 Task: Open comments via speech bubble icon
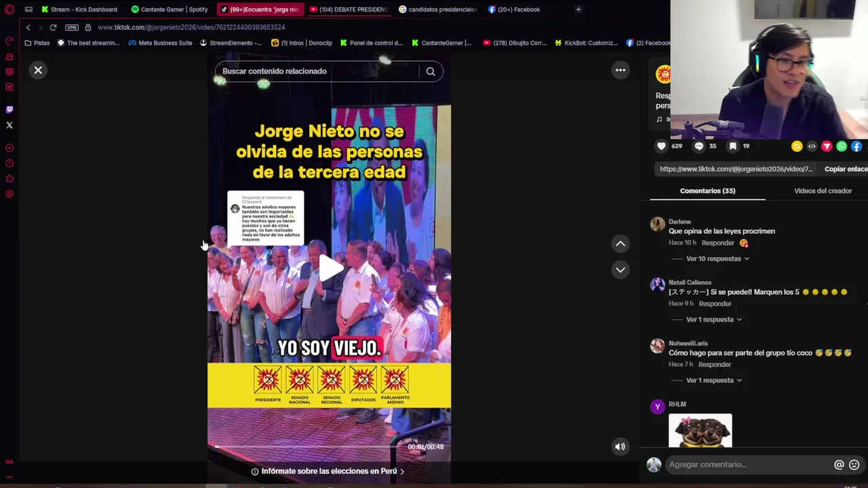coord(699,146)
